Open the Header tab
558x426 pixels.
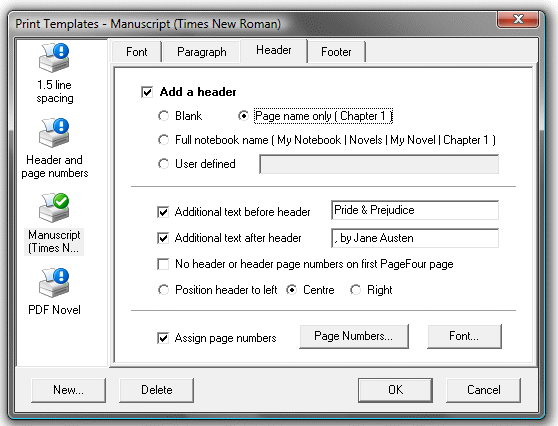coord(274,50)
